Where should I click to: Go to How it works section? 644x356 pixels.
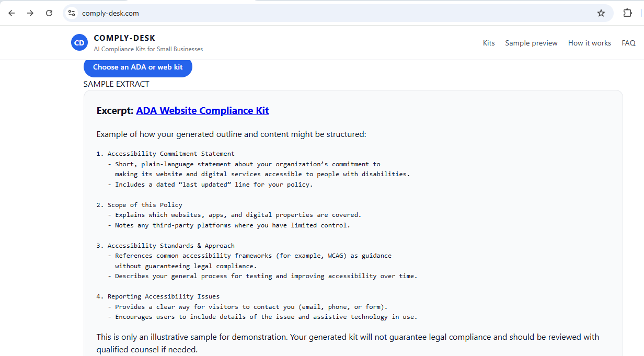(590, 43)
